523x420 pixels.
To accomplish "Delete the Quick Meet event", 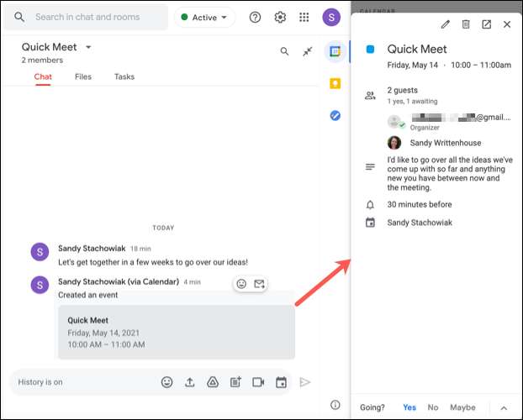I will [x=466, y=24].
